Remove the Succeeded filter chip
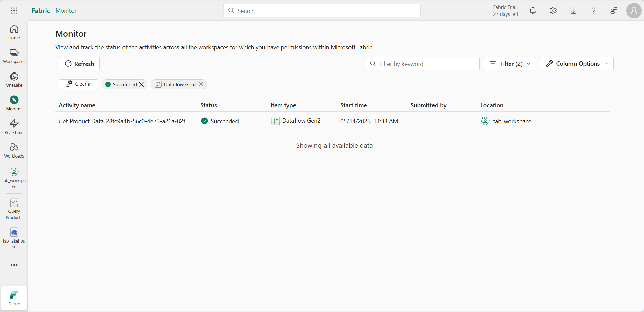Screen dimensions: 644x312 coord(142,84)
